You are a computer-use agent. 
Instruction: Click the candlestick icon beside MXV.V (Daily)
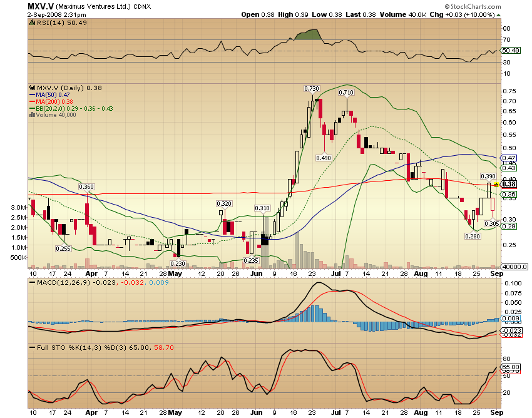click(33, 88)
